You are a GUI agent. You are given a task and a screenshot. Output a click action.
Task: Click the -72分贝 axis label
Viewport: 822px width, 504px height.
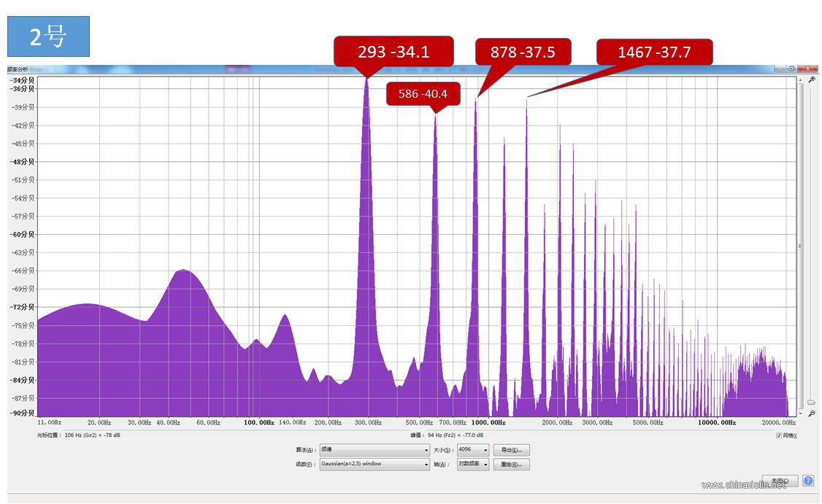tap(22, 307)
